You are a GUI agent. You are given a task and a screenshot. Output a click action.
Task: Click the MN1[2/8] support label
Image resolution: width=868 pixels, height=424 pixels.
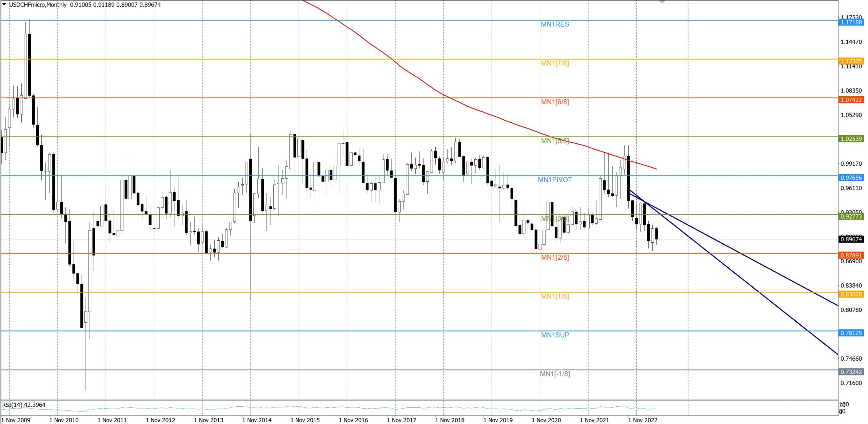(555, 258)
